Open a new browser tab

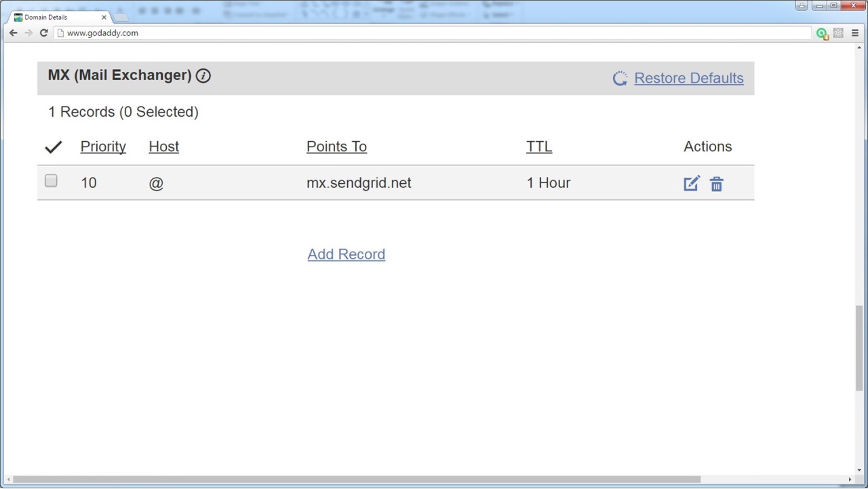tap(121, 17)
